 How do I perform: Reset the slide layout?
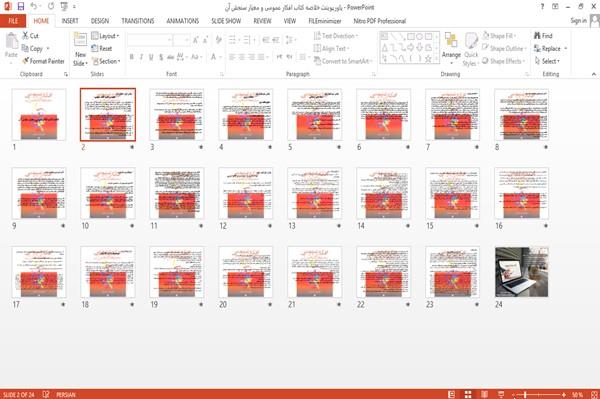point(102,48)
